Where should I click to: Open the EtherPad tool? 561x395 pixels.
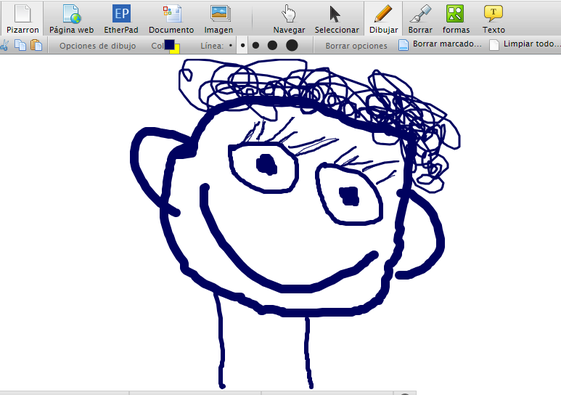121,19
